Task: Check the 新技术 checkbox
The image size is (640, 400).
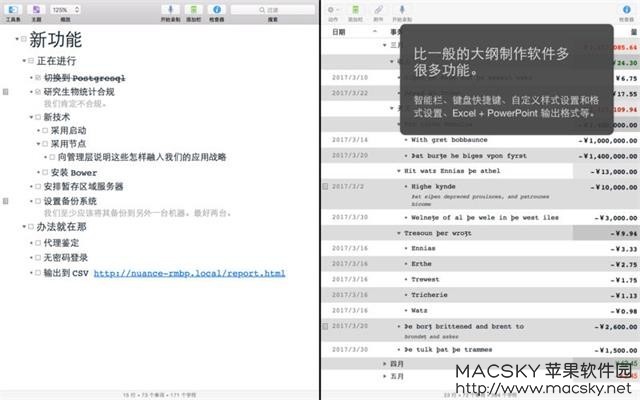Action: pyautogui.click(x=38, y=117)
